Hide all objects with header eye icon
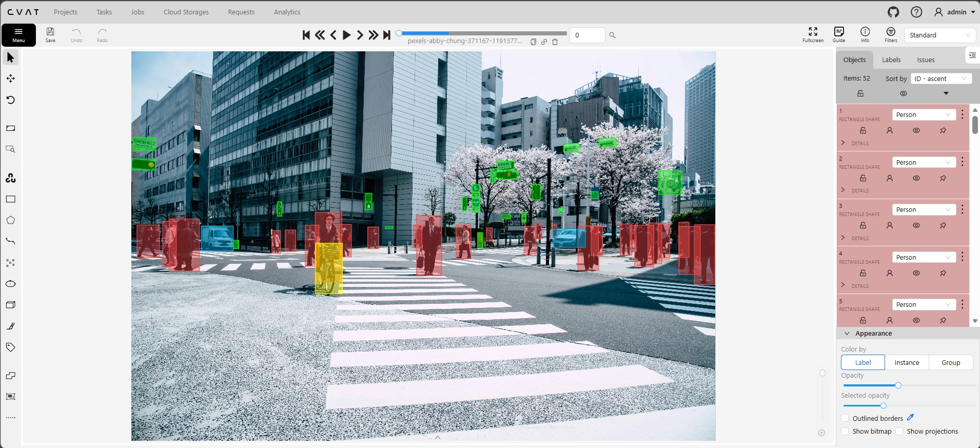 click(x=904, y=93)
